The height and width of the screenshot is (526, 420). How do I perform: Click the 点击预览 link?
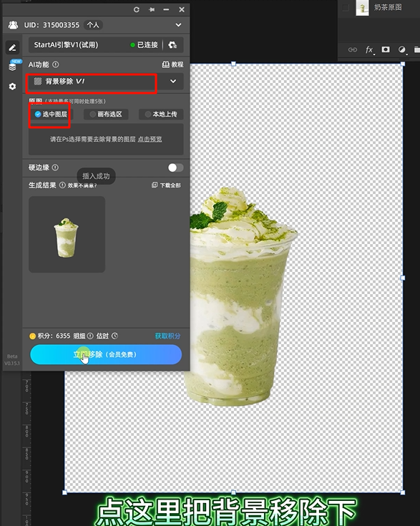[x=150, y=140]
